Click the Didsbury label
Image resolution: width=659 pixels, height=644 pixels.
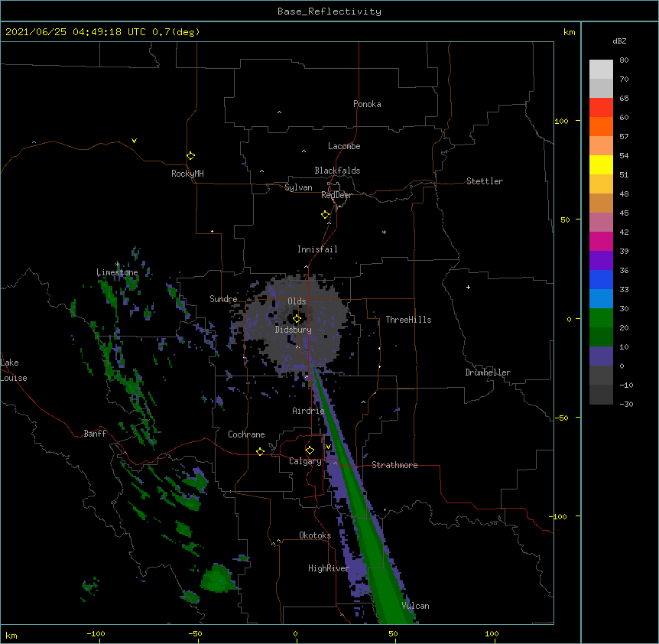coord(294,330)
